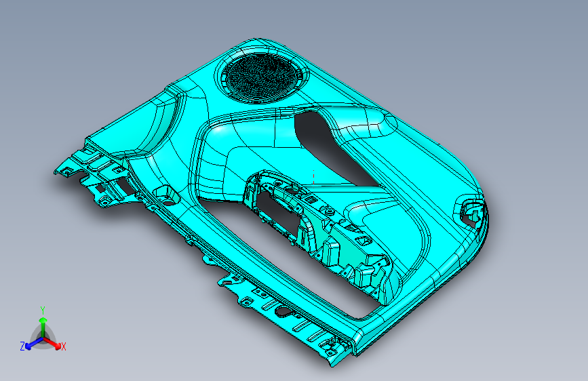
Task: Select the circular speaker grille mesh
Action: (260, 77)
